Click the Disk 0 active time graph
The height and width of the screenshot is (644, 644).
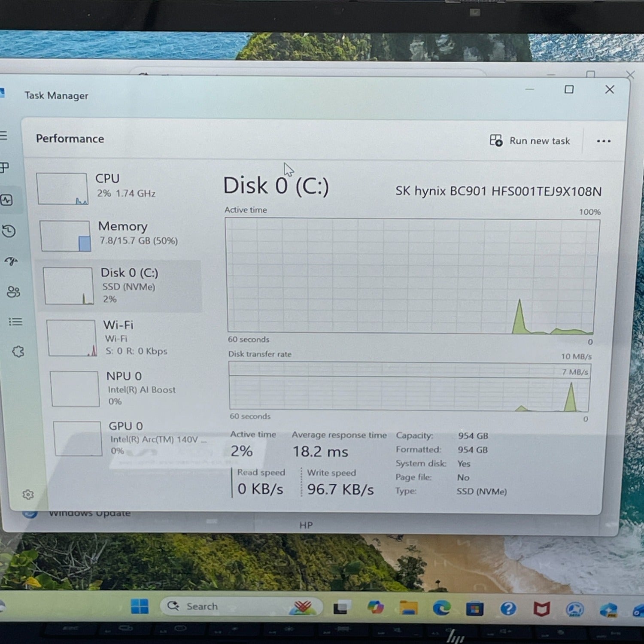[411, 276]
